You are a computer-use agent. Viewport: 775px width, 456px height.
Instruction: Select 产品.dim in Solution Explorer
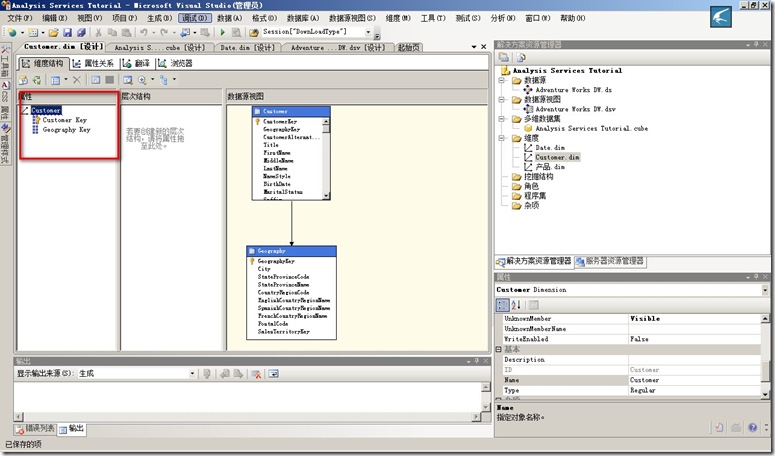(x=550, y=167)
